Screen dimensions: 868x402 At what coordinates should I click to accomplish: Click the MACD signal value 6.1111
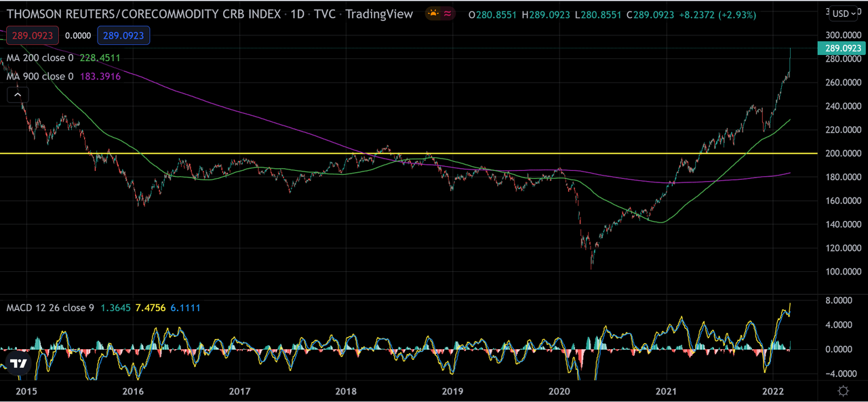tap(185, 308)
